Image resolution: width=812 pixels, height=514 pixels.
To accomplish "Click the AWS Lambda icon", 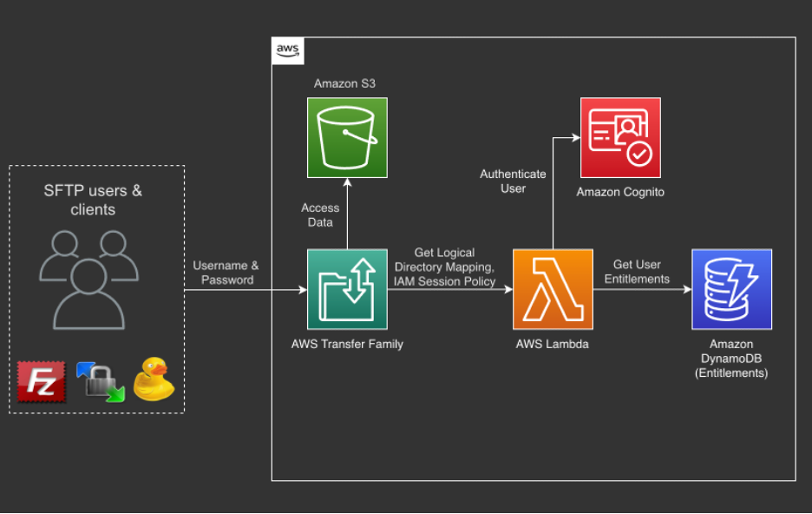I will pyautogui.click(x=553, y=289).
